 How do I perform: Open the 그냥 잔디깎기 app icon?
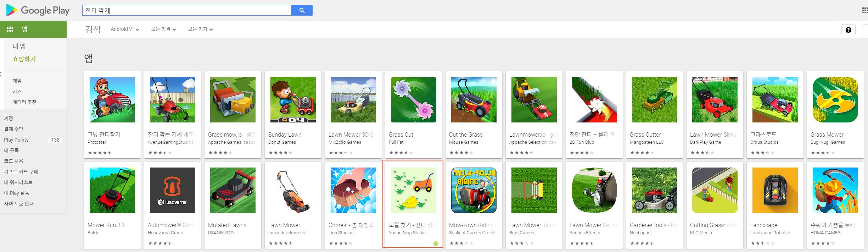click(112, 100)
